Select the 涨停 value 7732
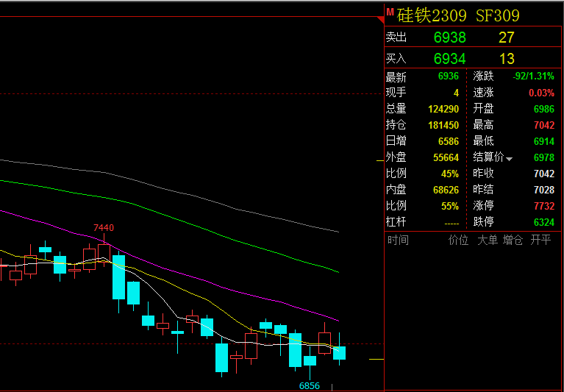Viewport: 564px width, 392px height. click(x=544, y=206)
